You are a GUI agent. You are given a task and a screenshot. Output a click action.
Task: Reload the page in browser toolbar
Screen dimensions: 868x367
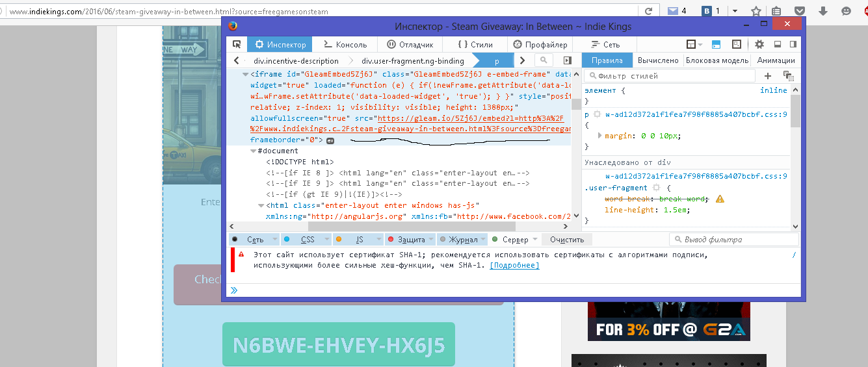pos(648,11)
